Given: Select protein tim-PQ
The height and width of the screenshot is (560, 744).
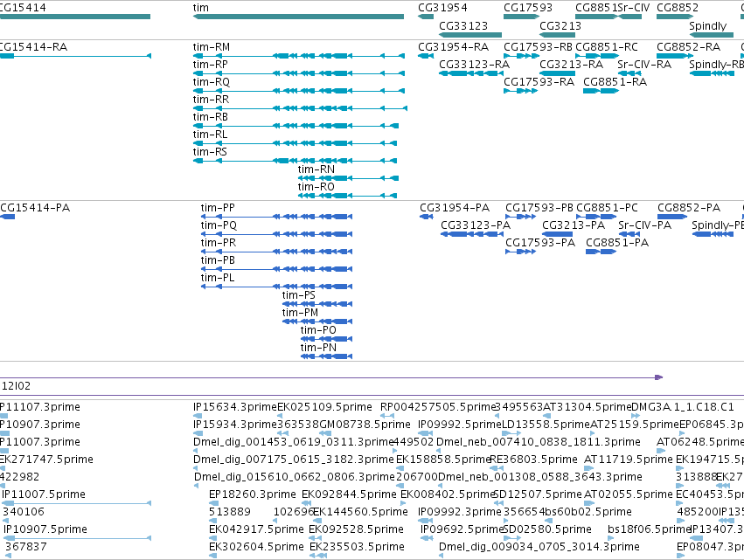Looking at the screenshot, I should click(x=276, y=234).
